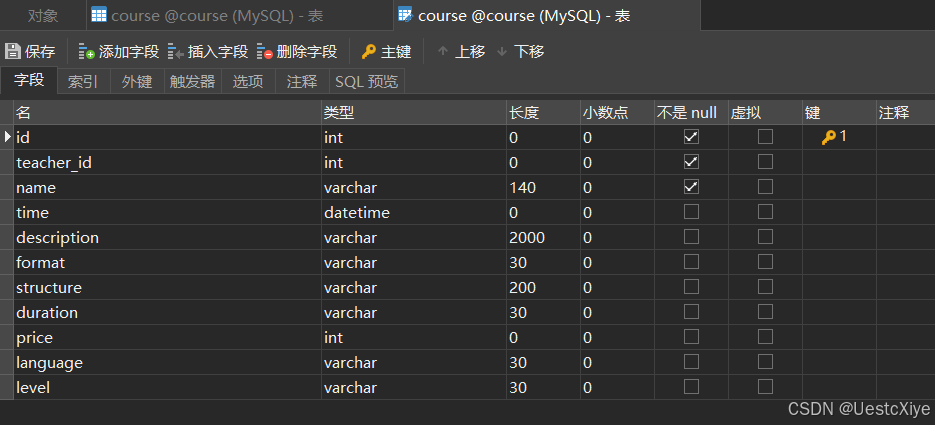The width and height of the screenshot is (935, 425).
Task: Check the Not null box for format
Action: coord(691,262)
